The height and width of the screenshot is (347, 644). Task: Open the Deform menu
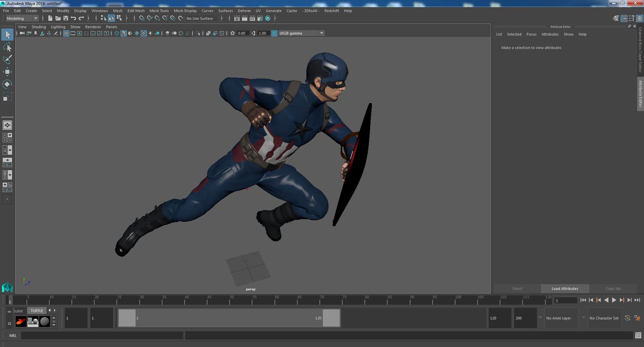coord(244,11)
